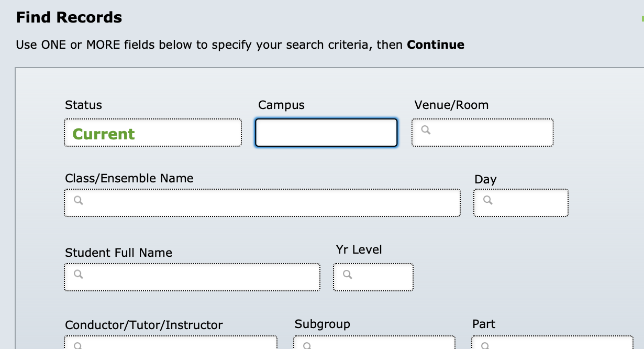Click the search icon in Student Full Name field
Image resolution: width=644 pixels, height=349 pixels.
pyautogui.click(x=79, y=274)
